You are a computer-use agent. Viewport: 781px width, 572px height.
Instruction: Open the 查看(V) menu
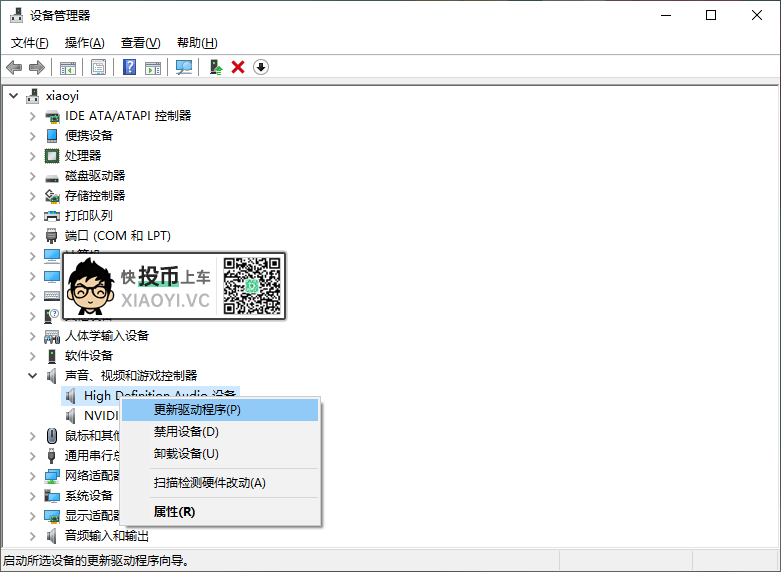[141, 43]
